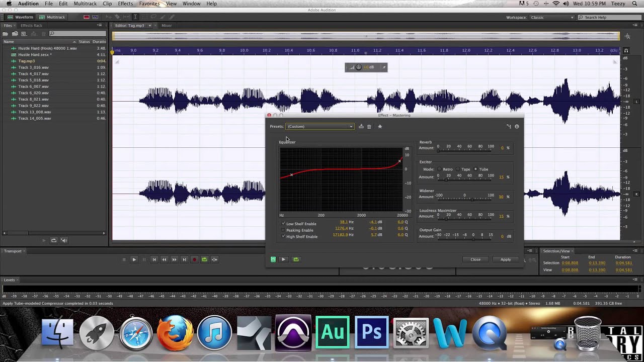Open the Workspace Classic dropdown
Image resolution: width=644 pixels, height=362 pixels.
pyautogui.click(x=552, y=18)
